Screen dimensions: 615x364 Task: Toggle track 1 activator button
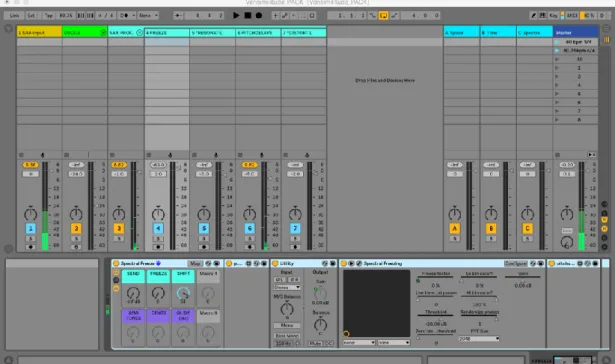tap(31, 228)
